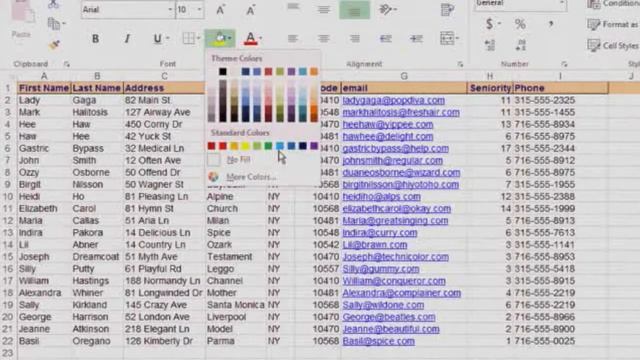
Task: Open the ladygaga@popdiva.com email link
Action: [x=393, y=100]
